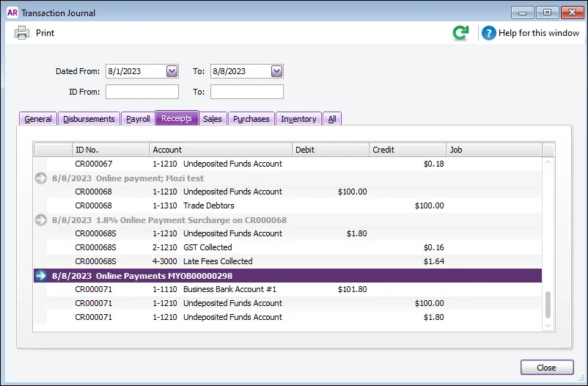Switch to the Sales tab
588x386 pixels.
213,119
